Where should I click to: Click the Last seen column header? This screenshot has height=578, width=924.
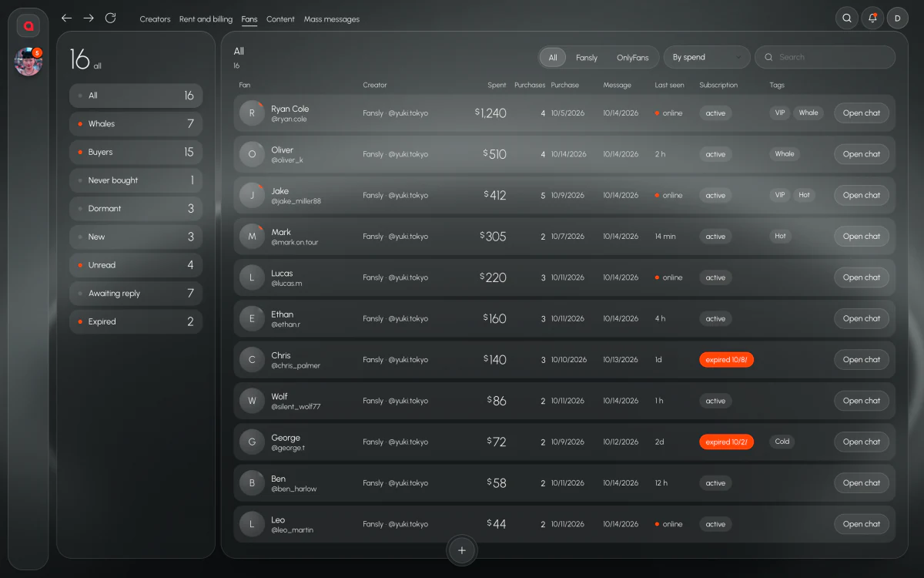coord(669,85)
